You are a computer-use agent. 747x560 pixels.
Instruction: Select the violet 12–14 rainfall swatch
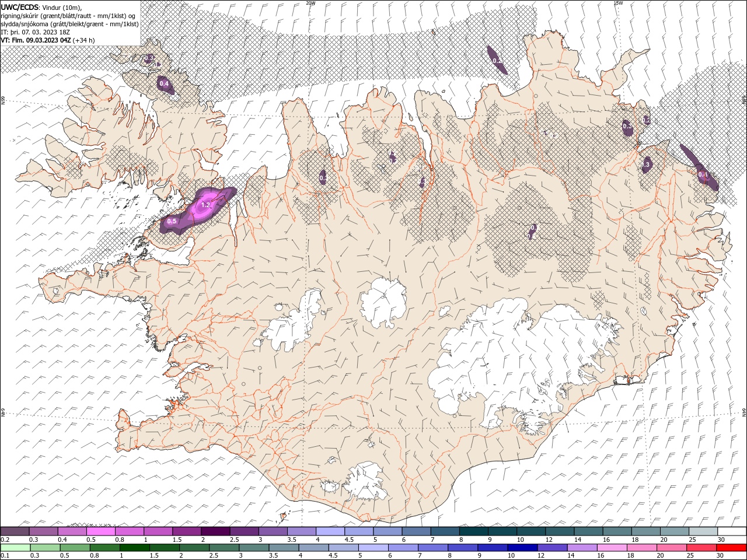552,547
